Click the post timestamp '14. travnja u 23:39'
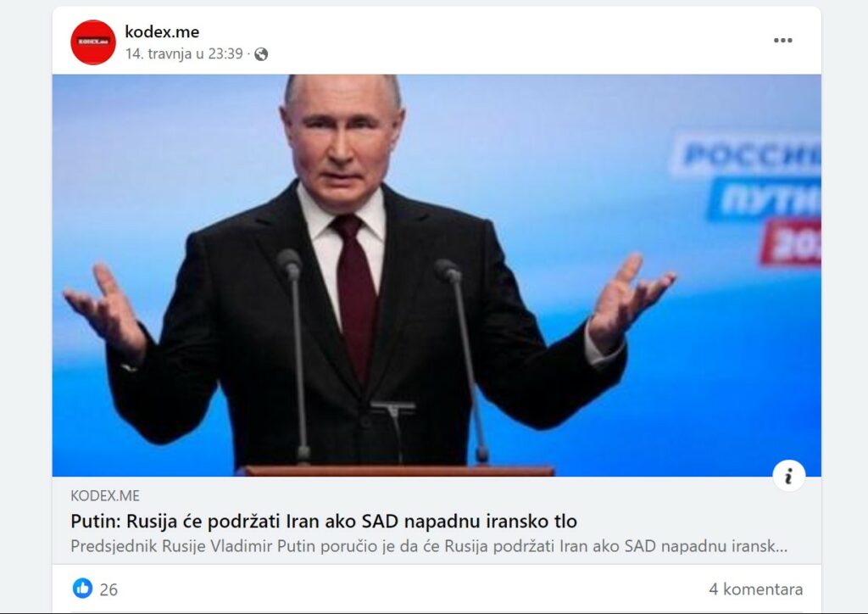The height and width of the screenshot is (614, 868). pyautogui.click(x=184, y=53)
